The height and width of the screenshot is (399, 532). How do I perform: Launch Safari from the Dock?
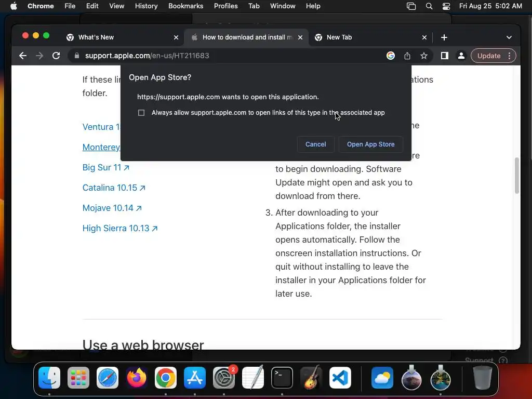108,378
